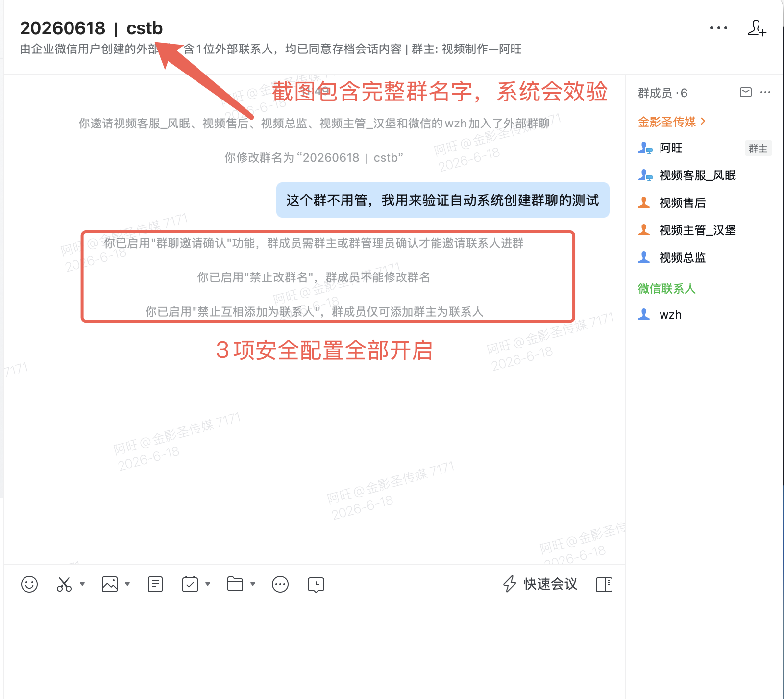Click avatar icon beside 视频售后
784x699 pixels.
coord(644,202)
